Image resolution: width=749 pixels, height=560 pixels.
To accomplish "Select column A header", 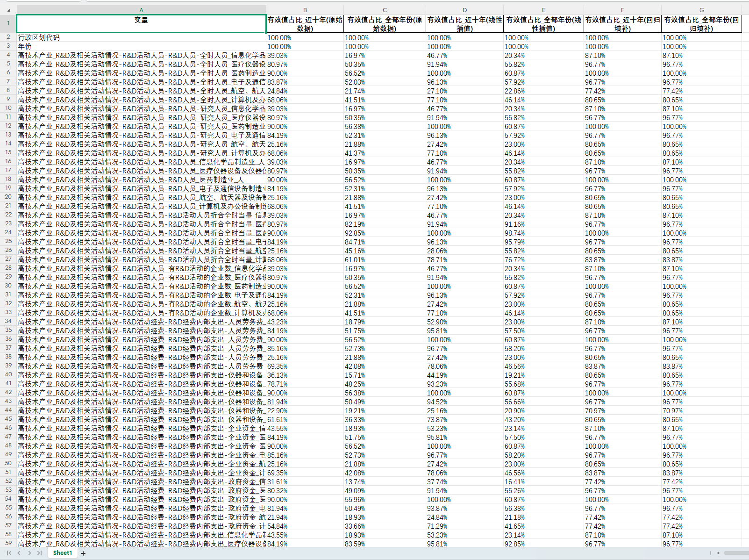I will 141,10.
